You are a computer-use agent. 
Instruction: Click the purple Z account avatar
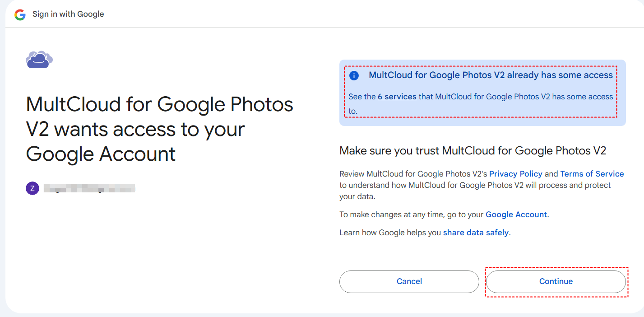[32, 188]
